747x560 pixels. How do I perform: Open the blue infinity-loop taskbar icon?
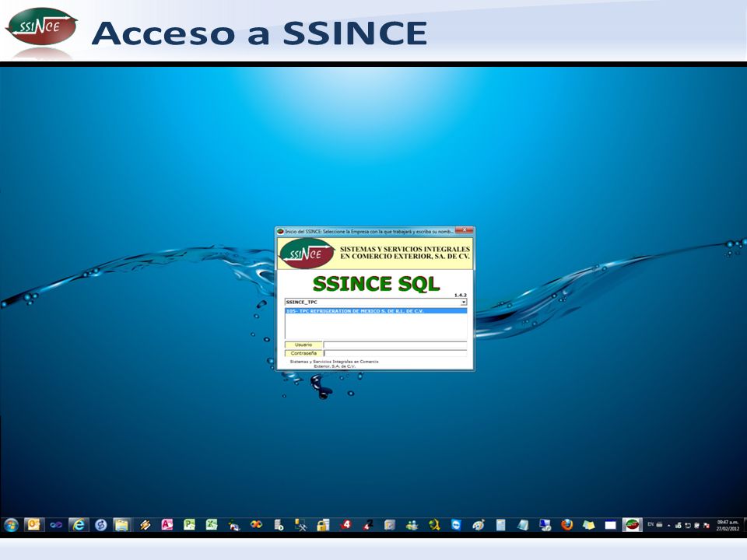click(56, 525)
